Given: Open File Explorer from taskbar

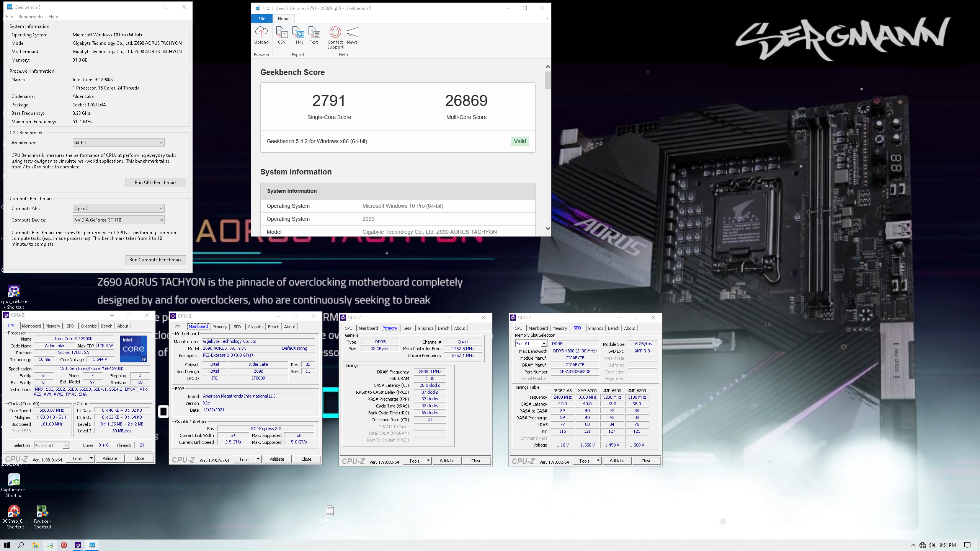Looking at the screenshot, I should point(35,545).
